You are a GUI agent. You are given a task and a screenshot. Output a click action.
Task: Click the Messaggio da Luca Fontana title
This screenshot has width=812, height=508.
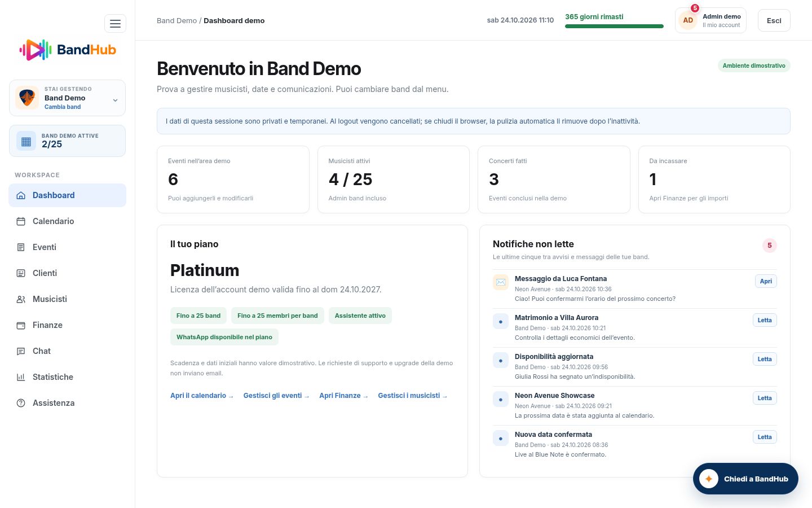click(x=561, y=279)
